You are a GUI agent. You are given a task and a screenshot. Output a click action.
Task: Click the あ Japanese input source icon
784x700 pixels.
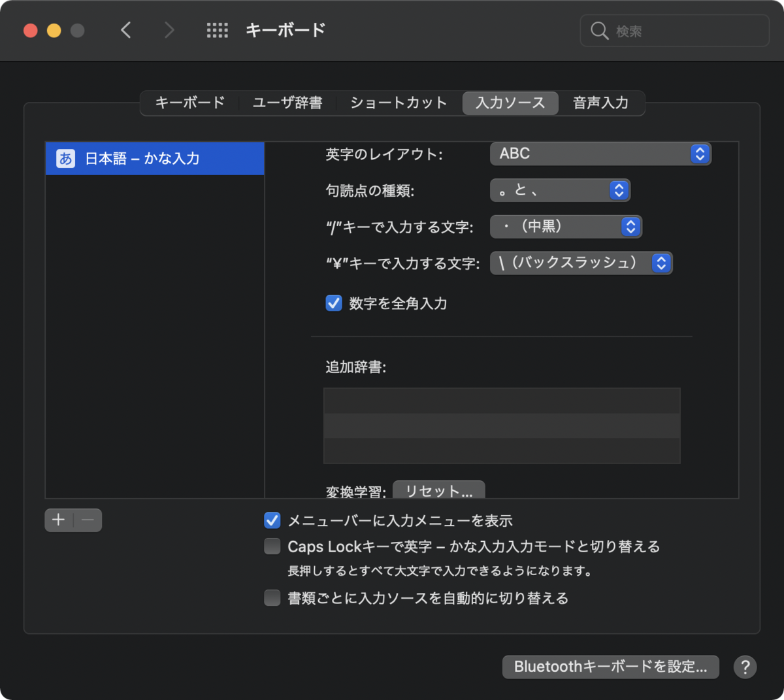click(x=64, y=158)
